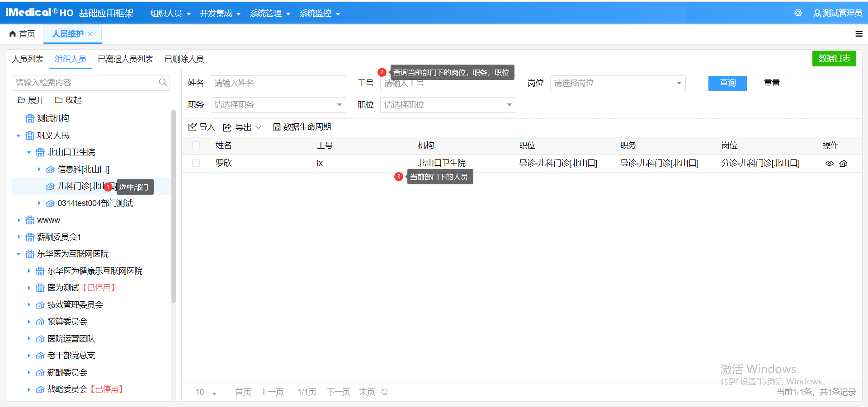Click the blue 查询 search button
The height and width of the screenshot is (407, 868).
click(x=727, y=83)
